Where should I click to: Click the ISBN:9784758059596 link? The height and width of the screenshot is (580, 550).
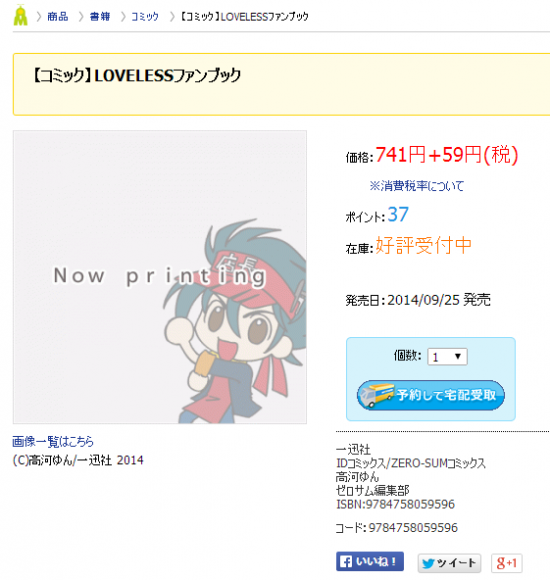(395, 504)
